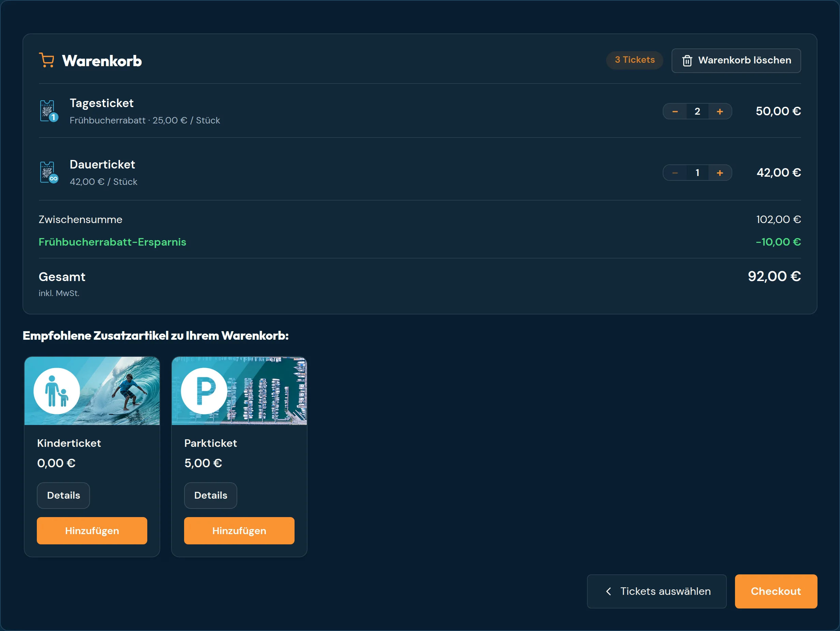Viewport: 840px width, 631px height.
Task: Click the Warenkorb löschen button
Action: point(736,60)
